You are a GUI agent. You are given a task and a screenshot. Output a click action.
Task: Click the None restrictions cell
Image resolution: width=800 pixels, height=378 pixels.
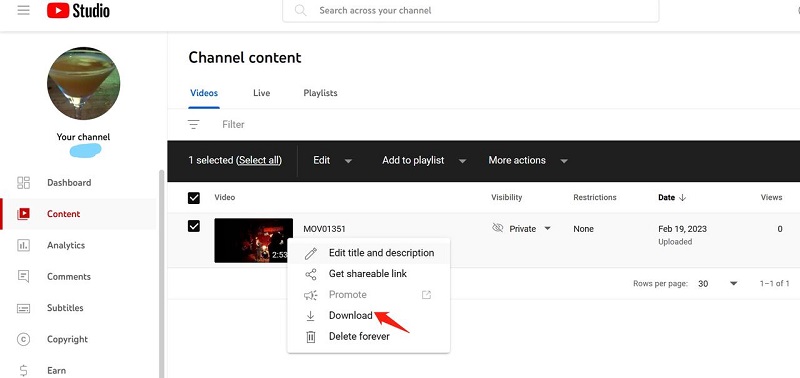[583, 229]
